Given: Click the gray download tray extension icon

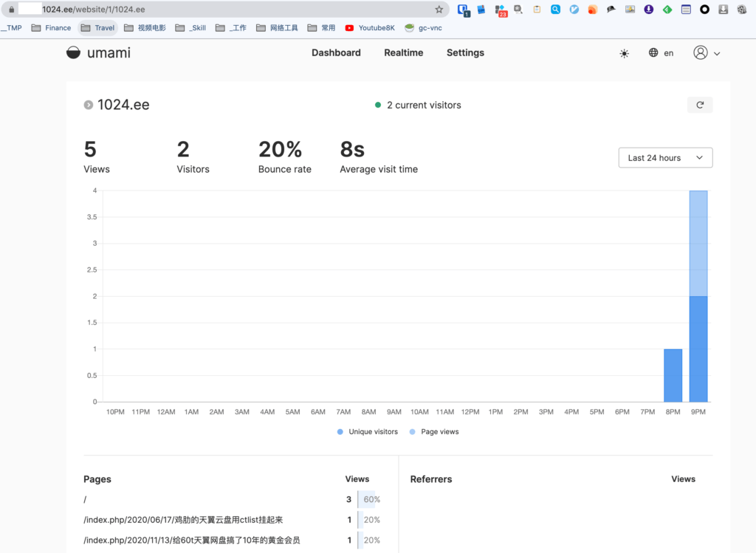Looking at the screenshot, I should (x=723, y=9).
